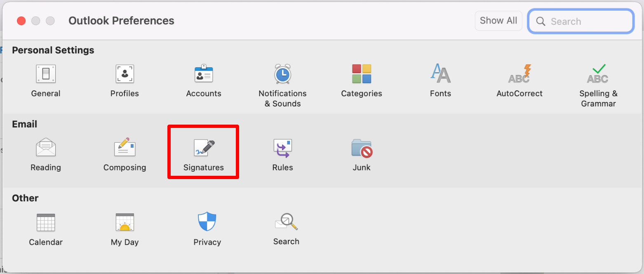Screen dimensions: 644x274
Task: Click the Show All button
Action: pos(498,21)
